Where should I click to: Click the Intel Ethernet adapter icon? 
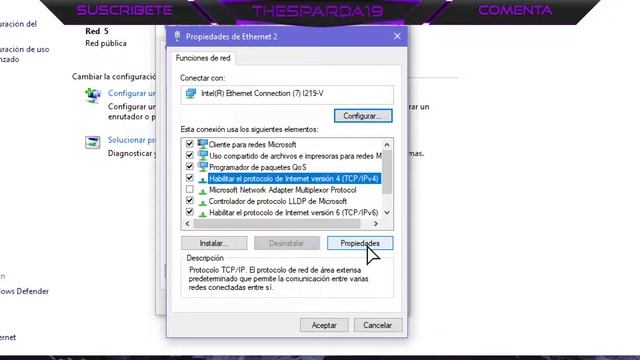point(191,93)
